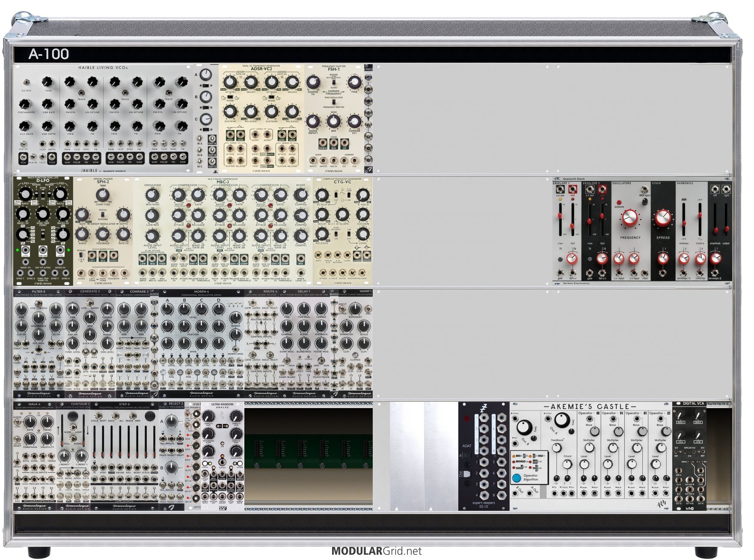This screenshot has width=754, height=560.
Task: Click the RELEASE2 knob on ADSR-VC2
Action: [x=292, y=111]
